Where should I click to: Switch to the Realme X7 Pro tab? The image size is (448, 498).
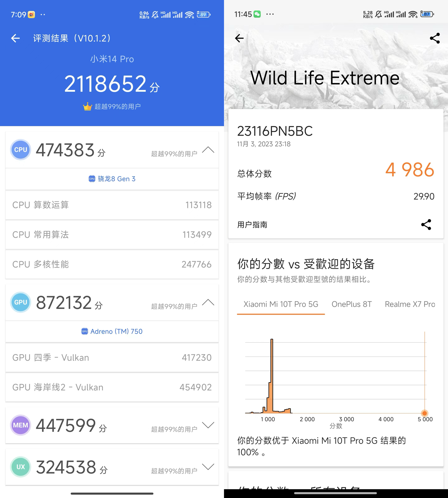tap(410, 304)
